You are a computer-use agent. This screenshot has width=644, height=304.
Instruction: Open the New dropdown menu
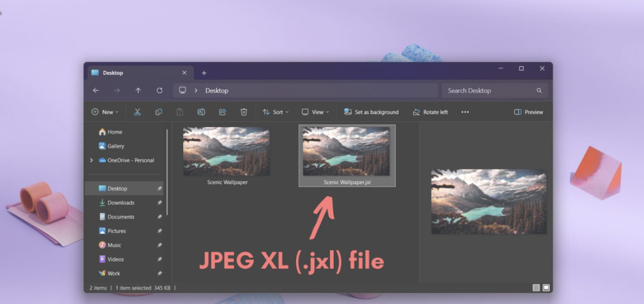point(105,112)
